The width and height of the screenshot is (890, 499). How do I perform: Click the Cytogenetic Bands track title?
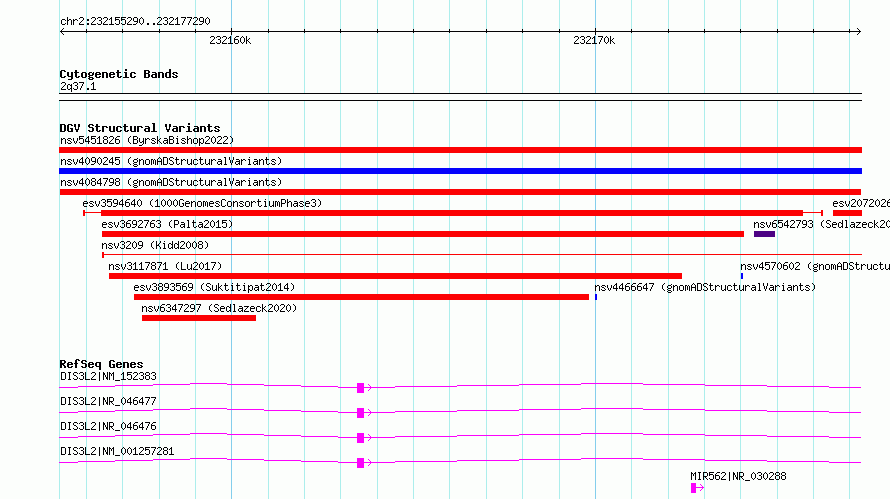pos(119,74)
